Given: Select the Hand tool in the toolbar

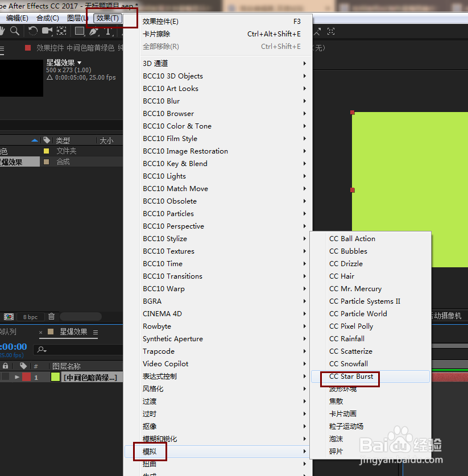Looking at the screenshot, I should 2,31.
